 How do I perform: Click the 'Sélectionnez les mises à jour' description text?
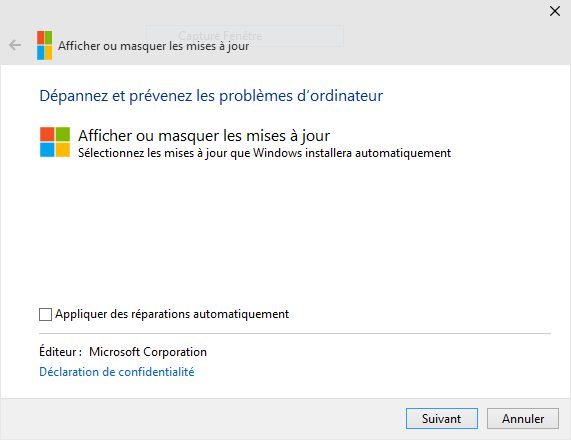tap(264, 153)
